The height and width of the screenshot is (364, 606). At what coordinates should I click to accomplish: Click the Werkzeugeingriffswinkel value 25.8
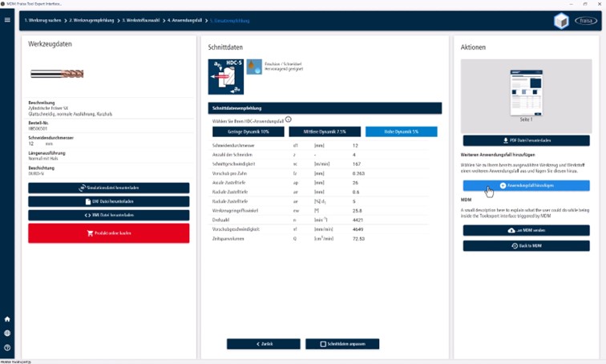click(358, 211)
